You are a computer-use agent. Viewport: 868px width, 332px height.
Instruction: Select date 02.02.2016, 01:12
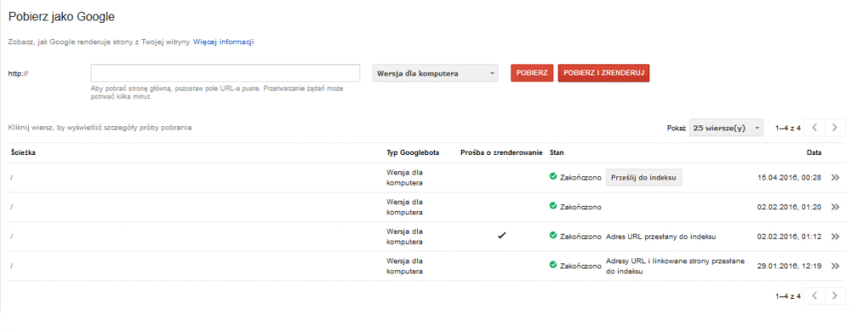(x=789, y=236)
